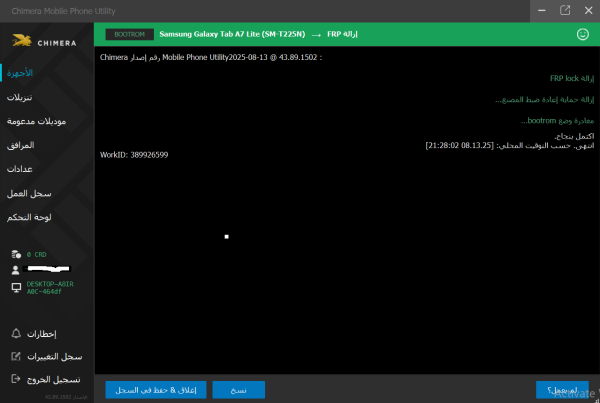This screenshot has height=403, width=600.
Task: Click the pop-out window icon
Action: pyautogui.click(x=565, y=11)
